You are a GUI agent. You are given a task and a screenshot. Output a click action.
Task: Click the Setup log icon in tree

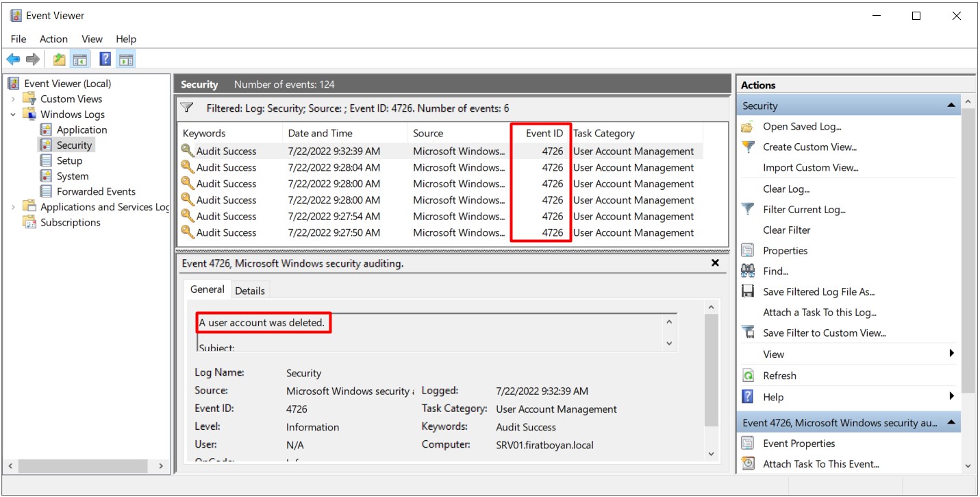click(46, 160)
